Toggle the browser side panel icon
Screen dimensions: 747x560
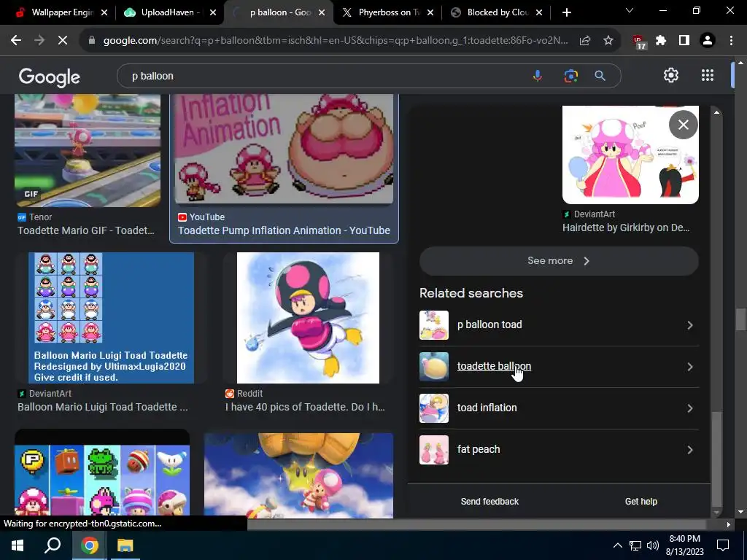(x=684, y=41)
